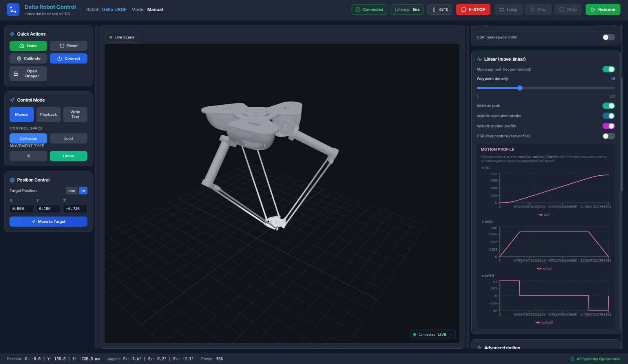
Task: Select Cartesian control space
Action: click(28, 138)
